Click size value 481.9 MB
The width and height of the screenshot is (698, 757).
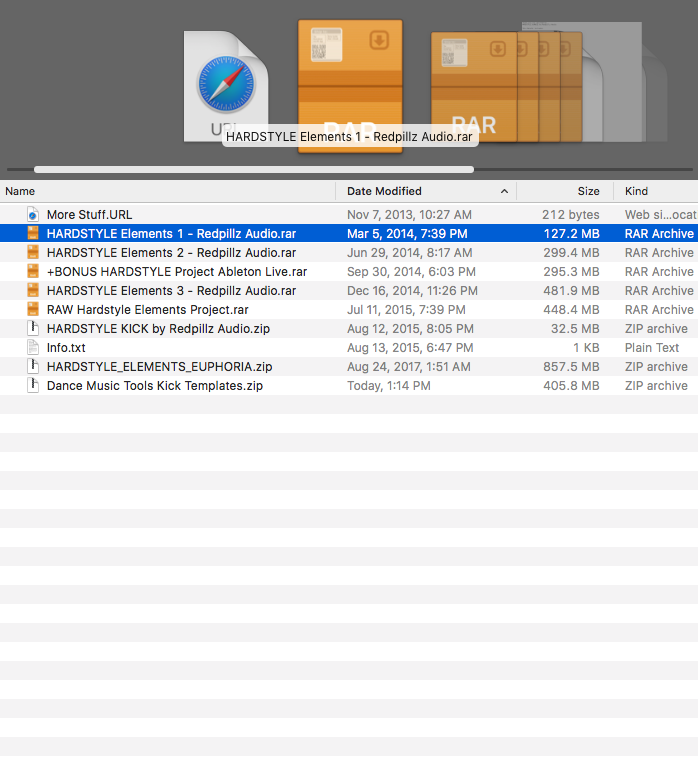pyautogui.click(x=572, y=291)
